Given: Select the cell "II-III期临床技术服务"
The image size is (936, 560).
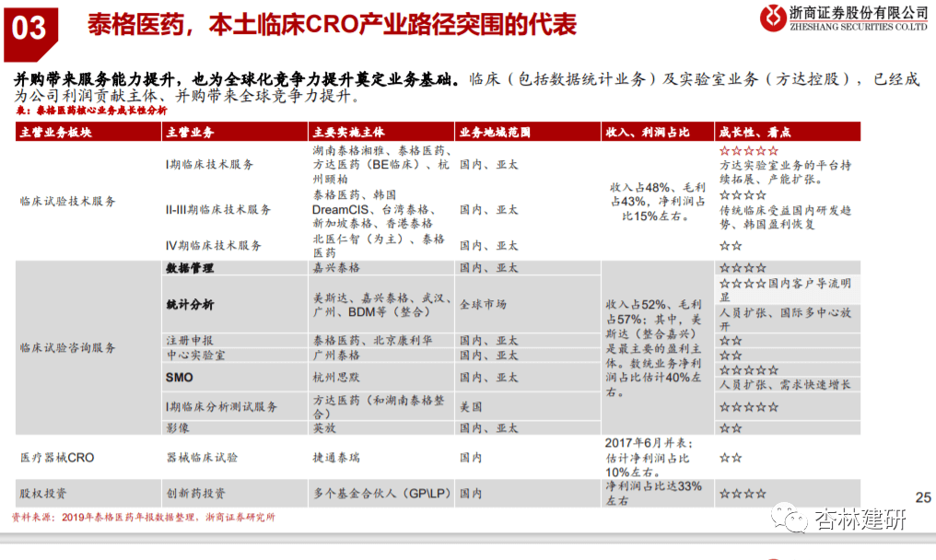Looking at the screenshot, I should (x=218, y=210).
